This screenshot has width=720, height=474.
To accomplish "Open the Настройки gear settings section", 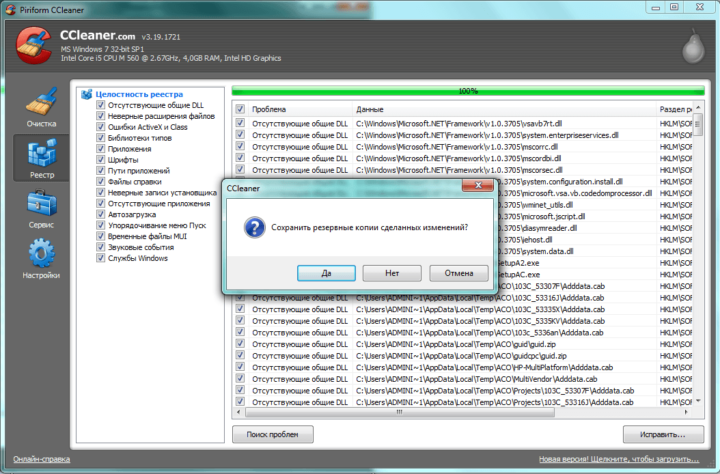I will tap(41, 258).
